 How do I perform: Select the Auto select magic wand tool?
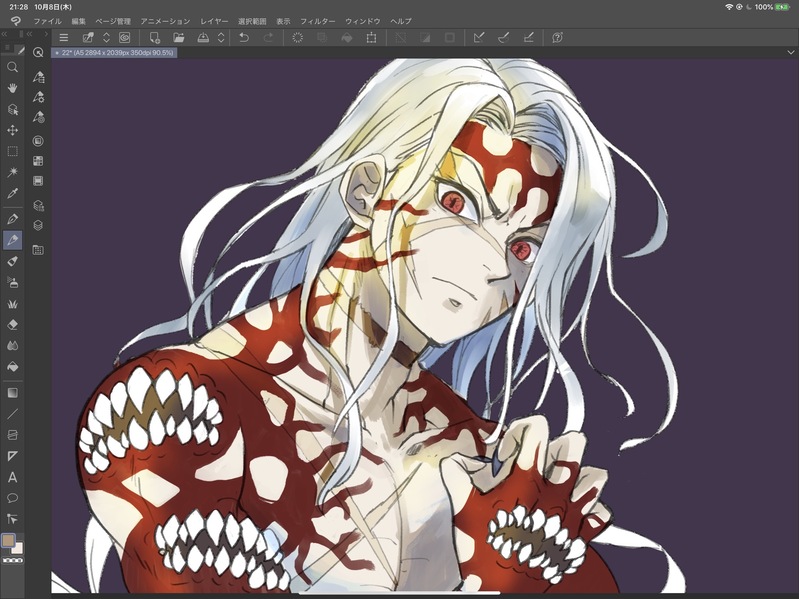tap(13, 172)
